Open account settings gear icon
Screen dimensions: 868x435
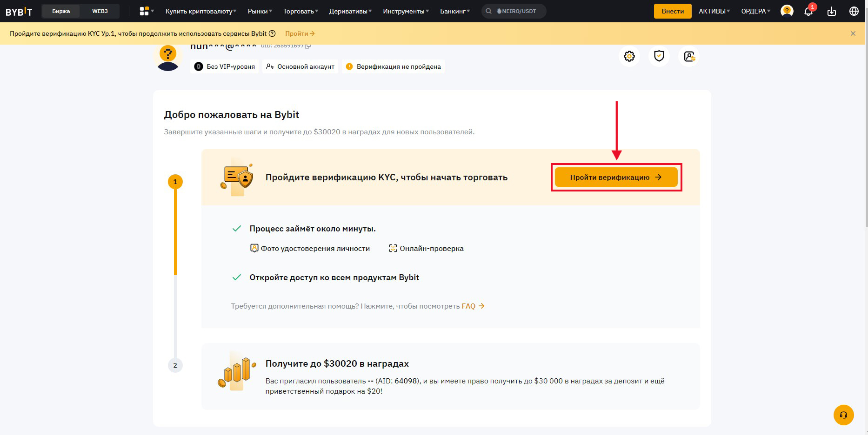point(629,56)
